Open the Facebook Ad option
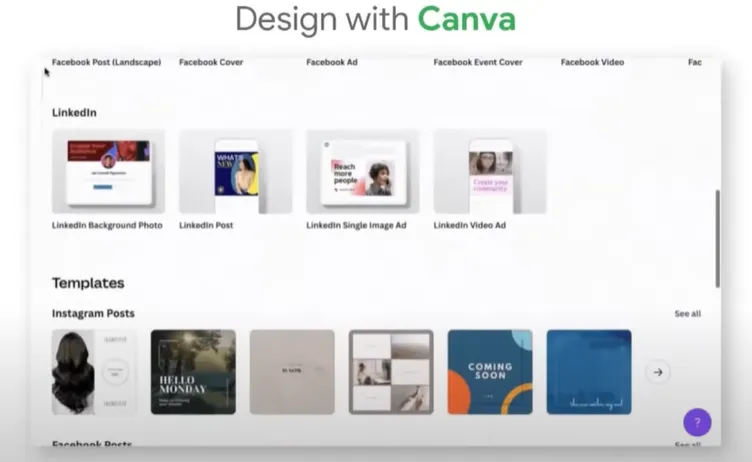752x462 pixels. coord(332,62)
